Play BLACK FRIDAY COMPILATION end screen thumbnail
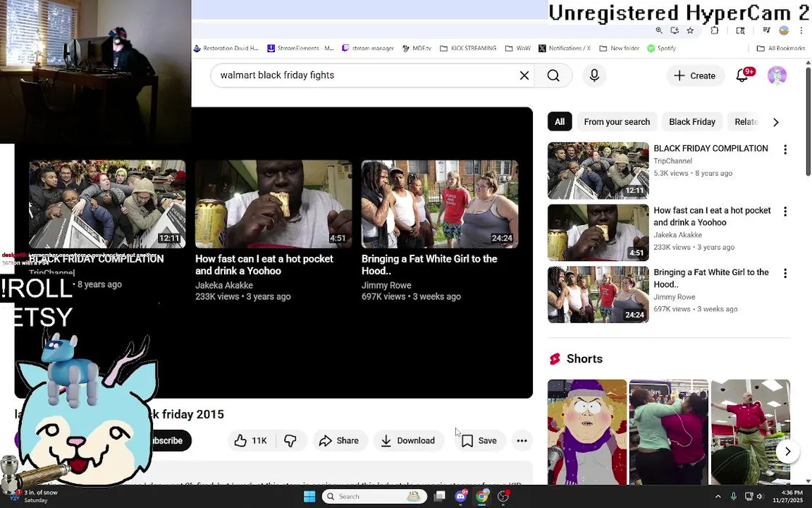Screen dimensions: 812x508 [107, 204]
